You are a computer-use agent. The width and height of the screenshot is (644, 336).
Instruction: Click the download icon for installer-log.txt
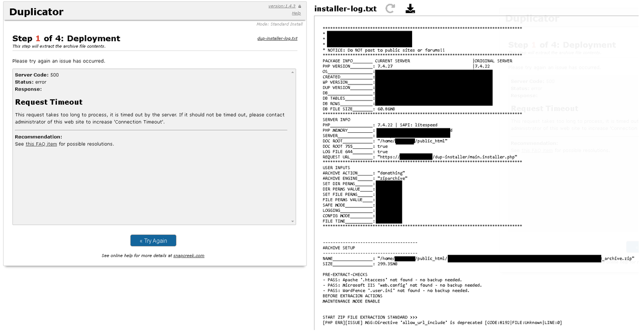411,9
